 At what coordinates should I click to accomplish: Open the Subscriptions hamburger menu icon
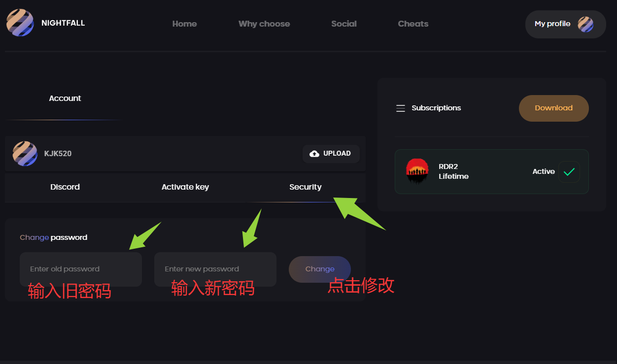(401, 108)
